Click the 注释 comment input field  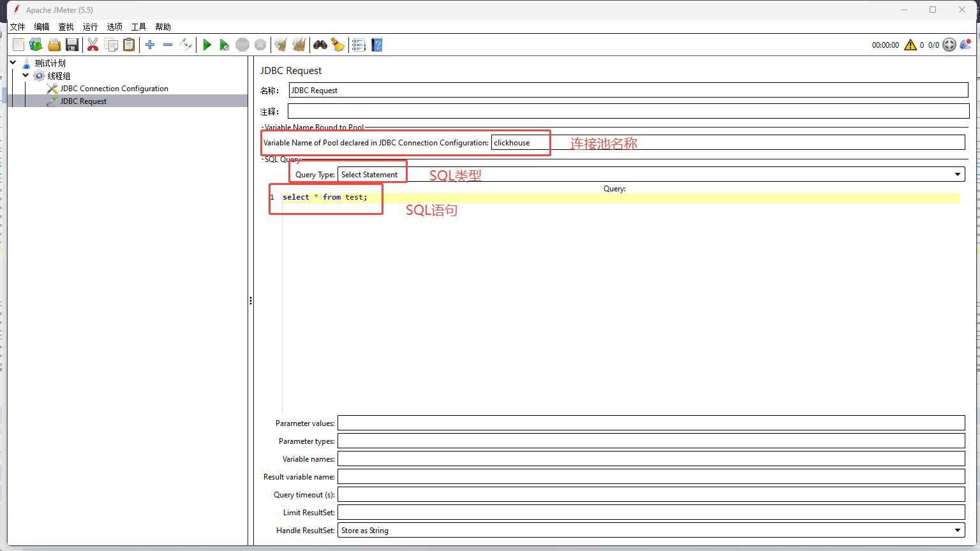click(628, 112)
